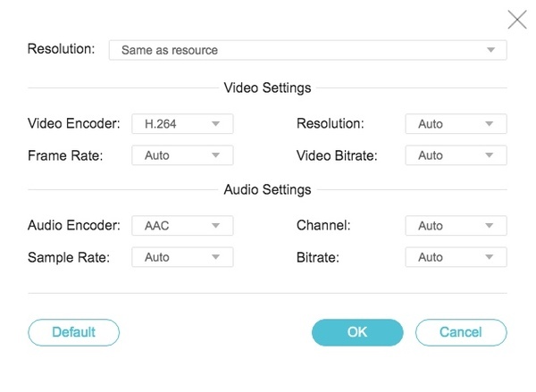Close the settings dialog with the X

pyautogui.click(x=516, y=20)
